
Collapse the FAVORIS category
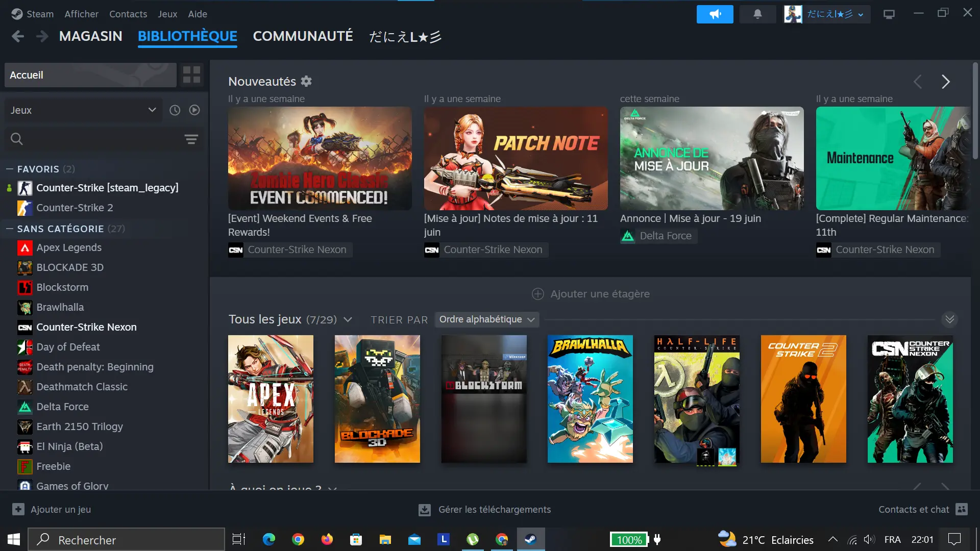click(x=10, y=169)
